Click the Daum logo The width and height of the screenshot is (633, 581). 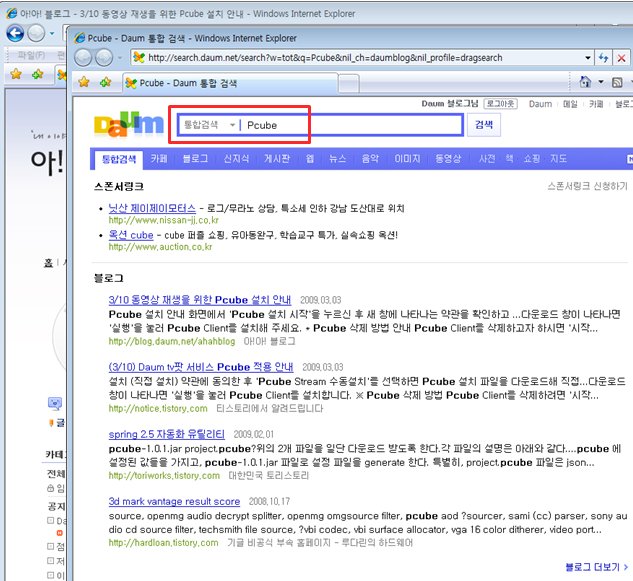tap(129, 124)
